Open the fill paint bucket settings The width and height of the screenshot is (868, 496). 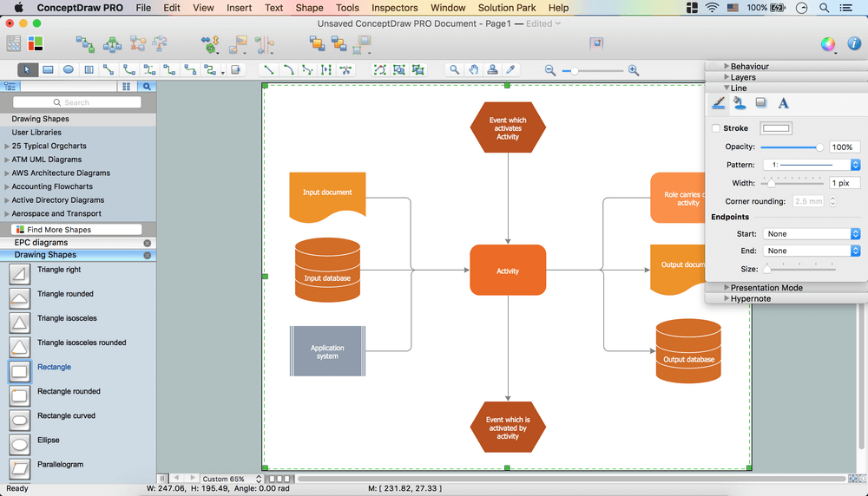740,103
